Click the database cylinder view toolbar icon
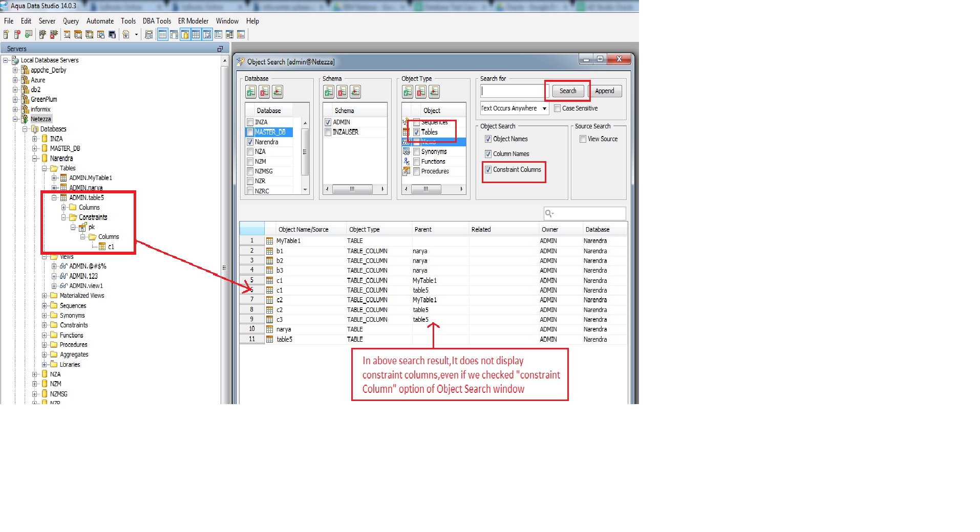The height and width of the screenshot is (532, 980). pyautogui.click(x=185, y=35)
